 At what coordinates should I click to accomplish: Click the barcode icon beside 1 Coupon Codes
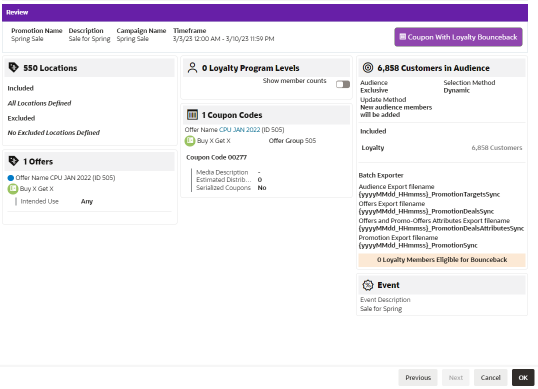pyautogui.click(x=192, y=115)
